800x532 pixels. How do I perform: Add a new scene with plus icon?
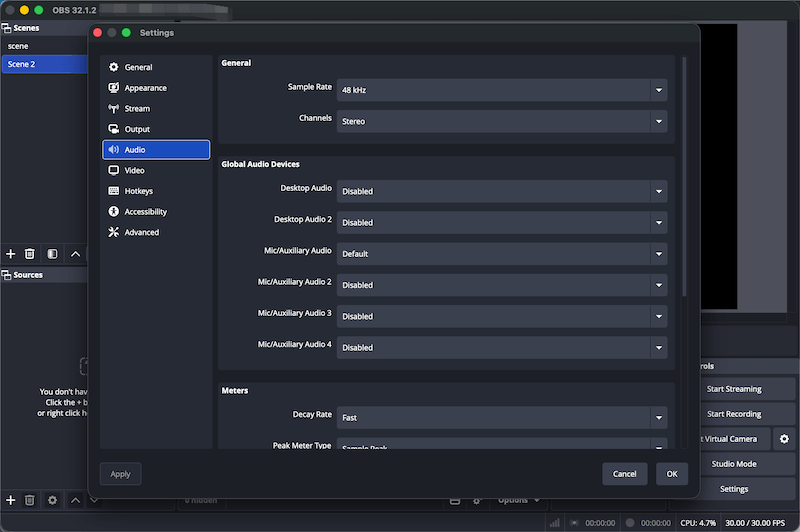pyautogui.click(x=10, y=254)
